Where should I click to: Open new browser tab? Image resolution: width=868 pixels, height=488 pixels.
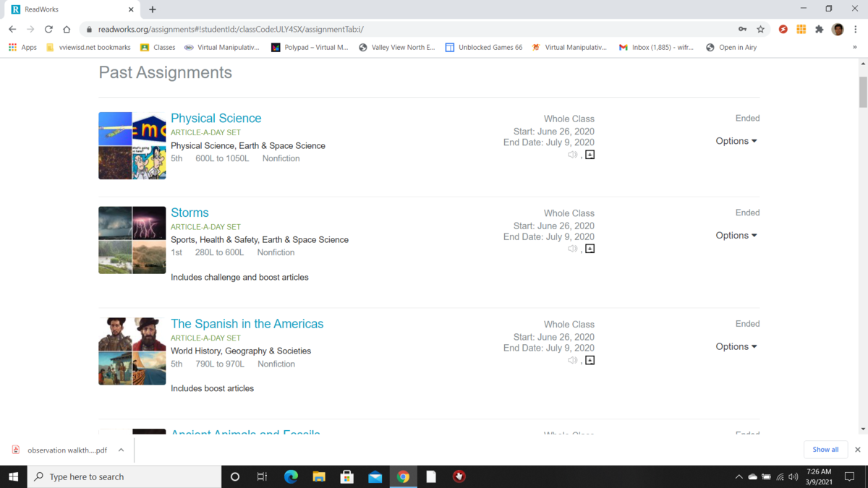click(153, 10)
